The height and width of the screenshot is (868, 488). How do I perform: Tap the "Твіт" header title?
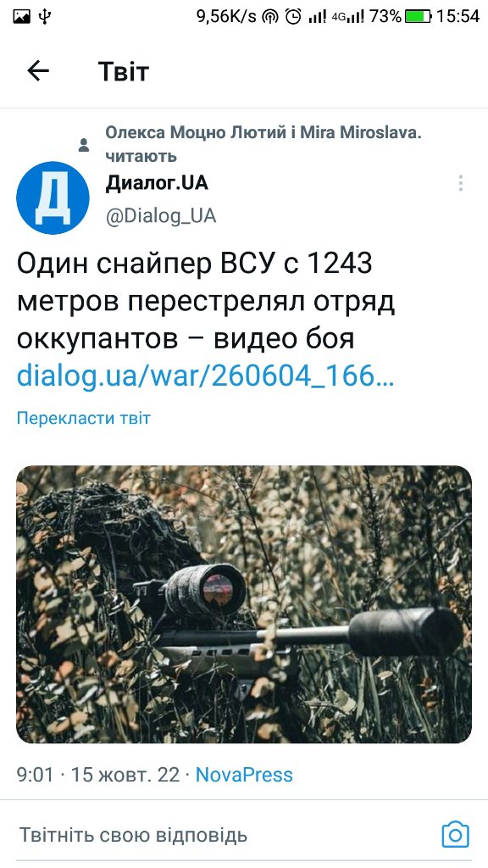(x=124, y=71)
